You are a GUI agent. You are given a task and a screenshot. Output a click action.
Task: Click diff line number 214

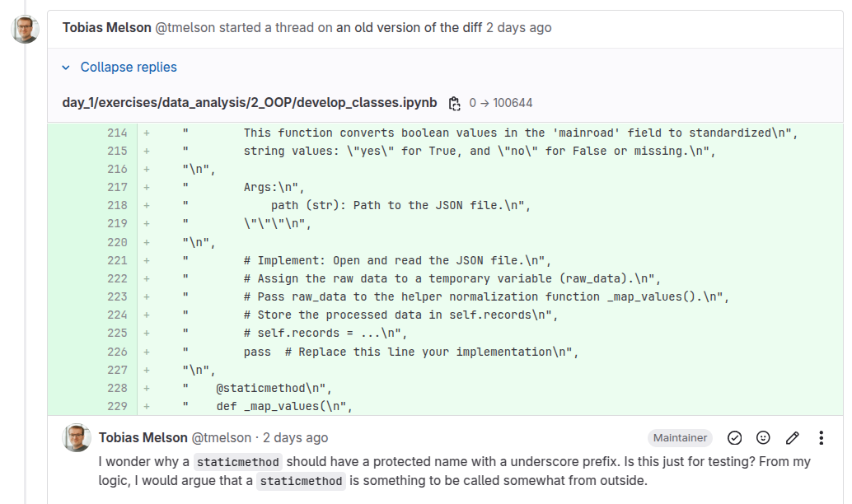click(117, 133)
